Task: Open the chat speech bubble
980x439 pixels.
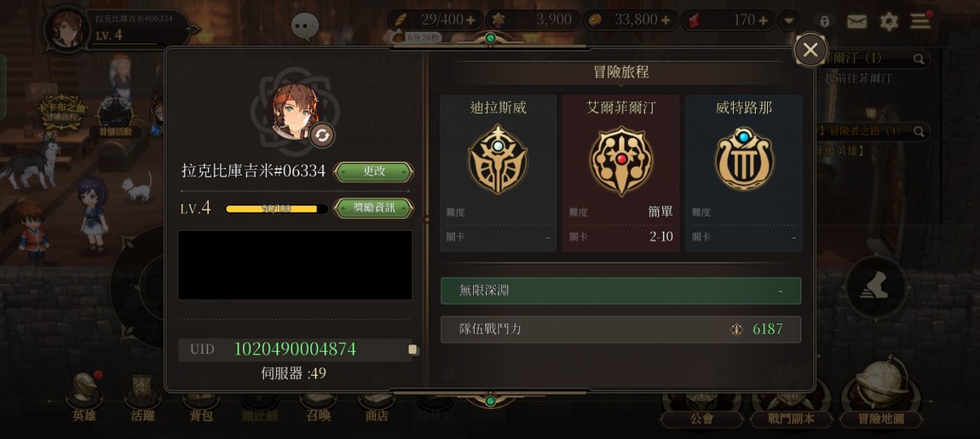Action: 305,26
